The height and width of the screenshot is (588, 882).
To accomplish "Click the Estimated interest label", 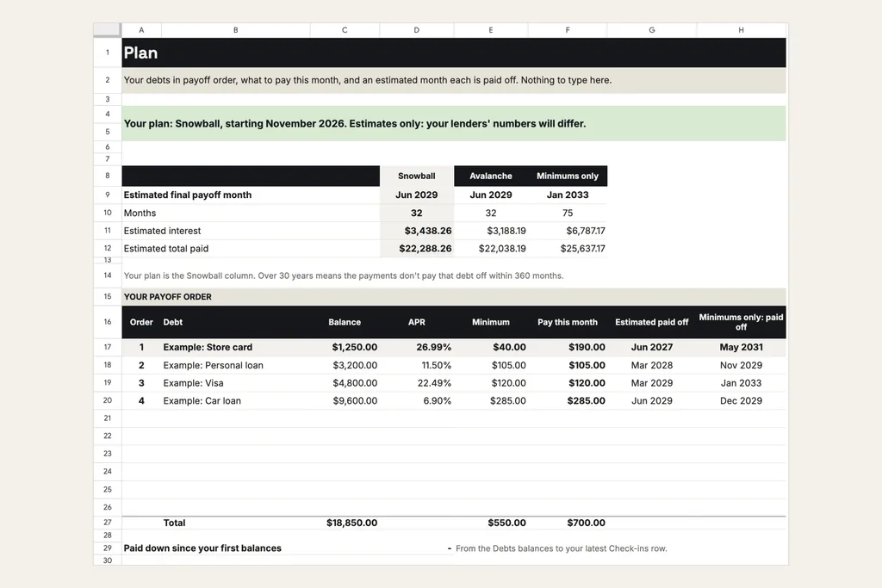I will click(162, 231).
